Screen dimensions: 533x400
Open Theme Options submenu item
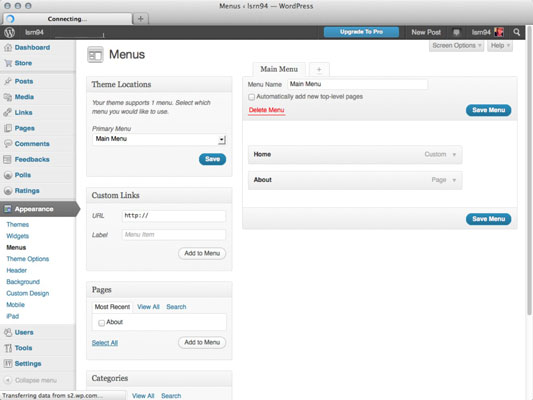coord(28,259)
